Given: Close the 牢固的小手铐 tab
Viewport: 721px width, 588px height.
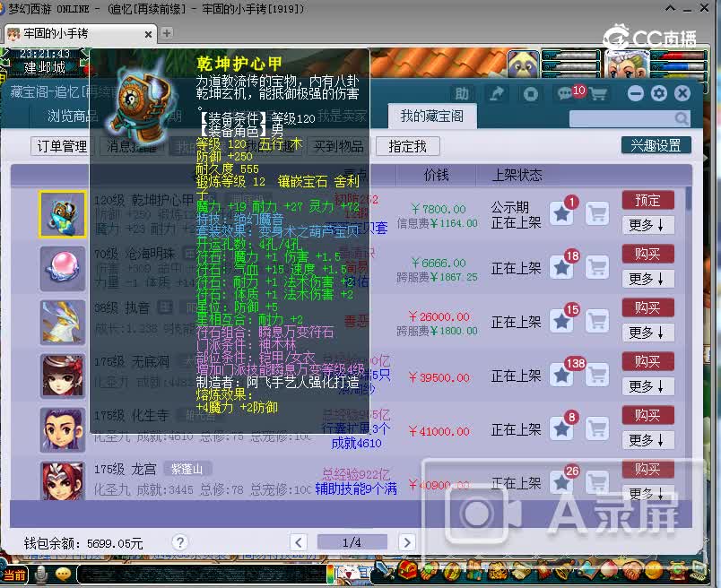Looking at the screenshot, I should [148, 34].
